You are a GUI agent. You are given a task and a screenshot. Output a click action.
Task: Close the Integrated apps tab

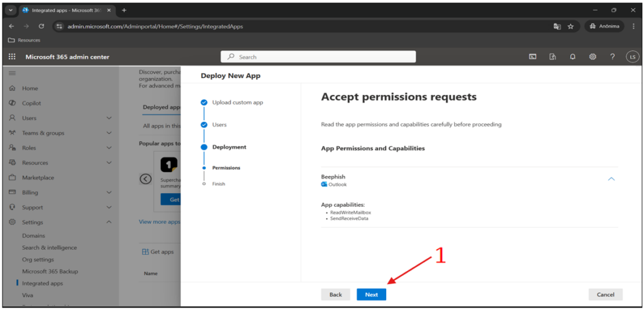point(109,10)
